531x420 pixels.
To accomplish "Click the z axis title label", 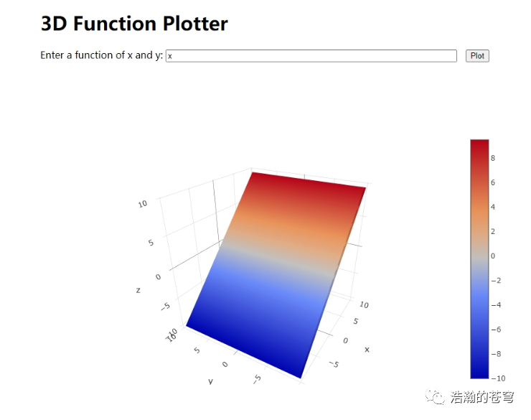I will [137, 290].
